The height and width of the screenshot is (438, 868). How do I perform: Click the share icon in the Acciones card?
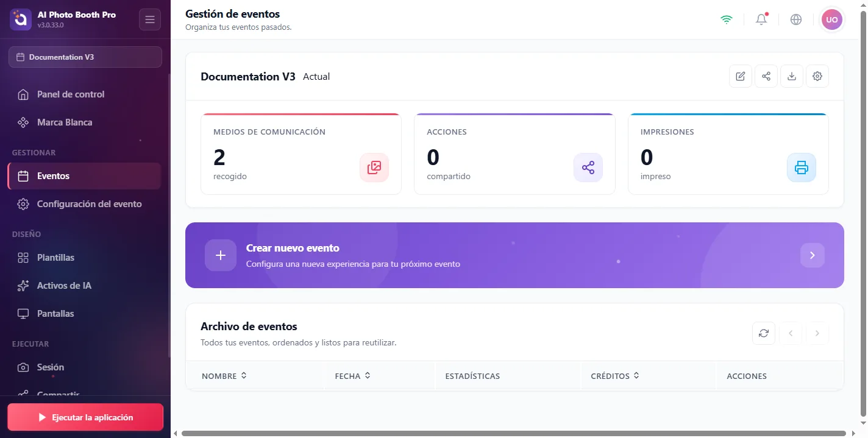coord(588,168)
